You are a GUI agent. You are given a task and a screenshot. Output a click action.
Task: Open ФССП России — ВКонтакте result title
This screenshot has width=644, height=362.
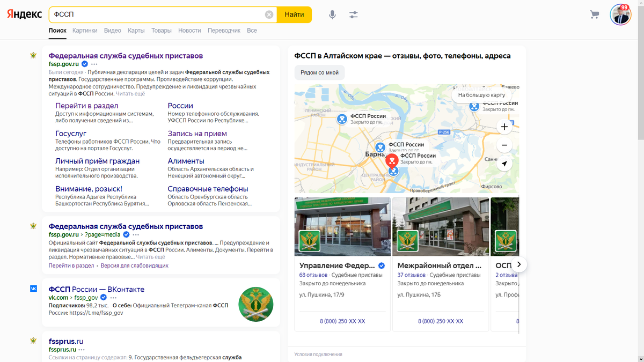(97, 290)
